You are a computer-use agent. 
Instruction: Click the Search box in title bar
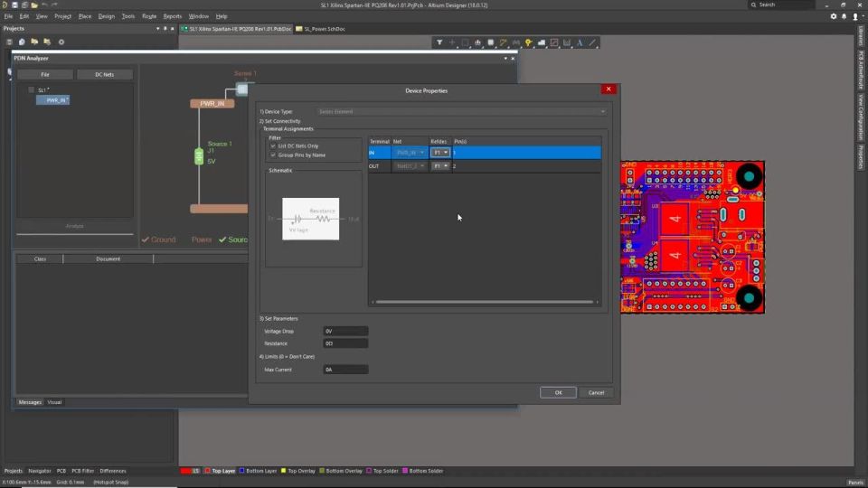tap(781, 5)
